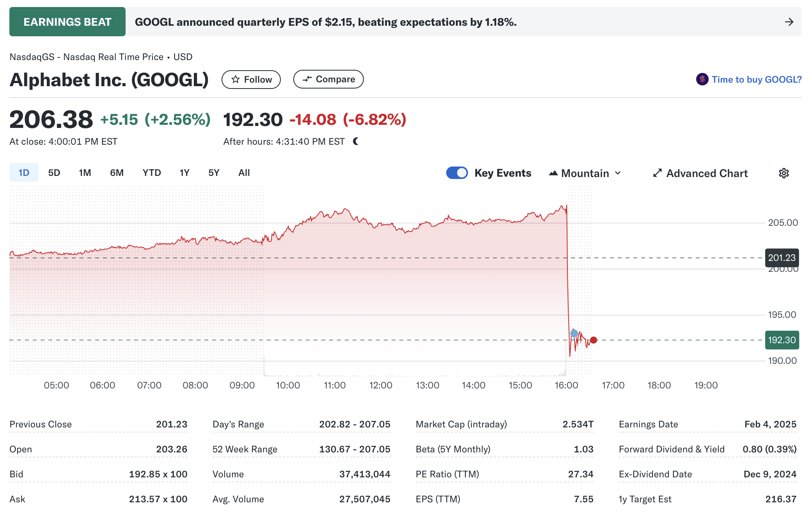Screen dimensions: 812x514
Task: Click the Mountain chart type icon
Action: [553, 173]
